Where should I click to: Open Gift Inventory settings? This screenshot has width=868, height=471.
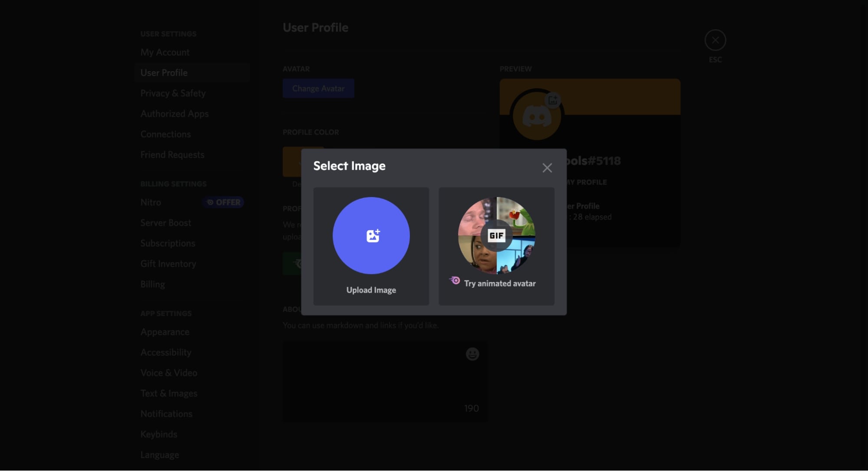click(x=192, y=263)
